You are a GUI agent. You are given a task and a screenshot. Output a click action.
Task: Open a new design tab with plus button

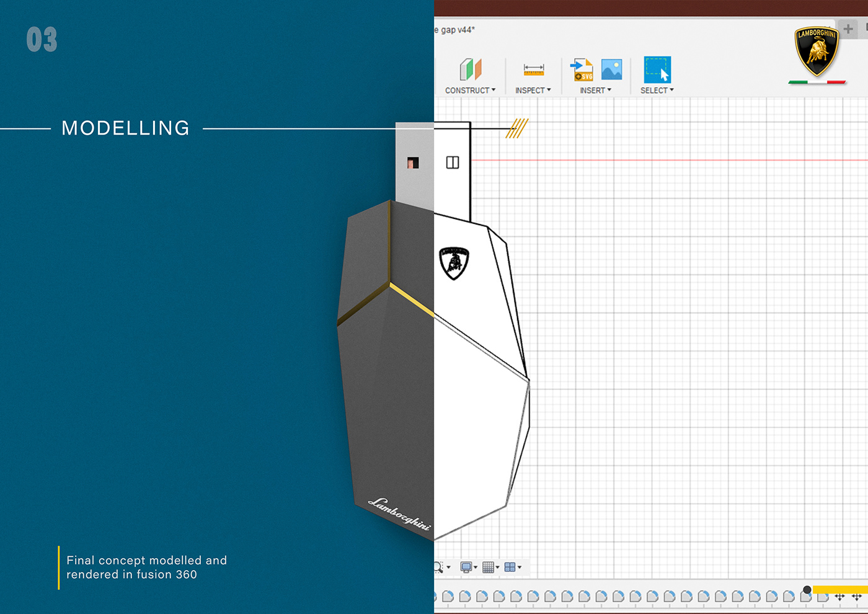pos(848,29)
